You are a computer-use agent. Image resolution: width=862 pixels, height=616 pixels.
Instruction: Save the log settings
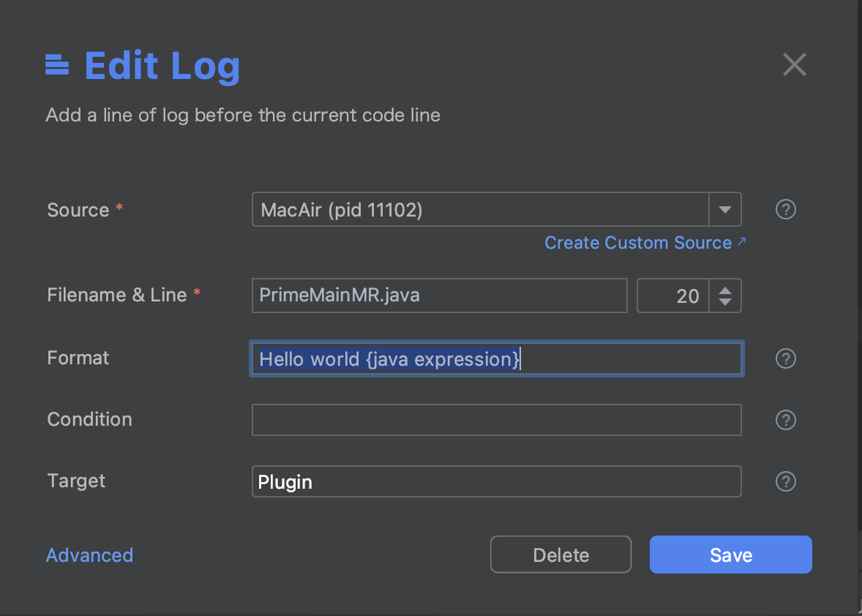point(730,555)
